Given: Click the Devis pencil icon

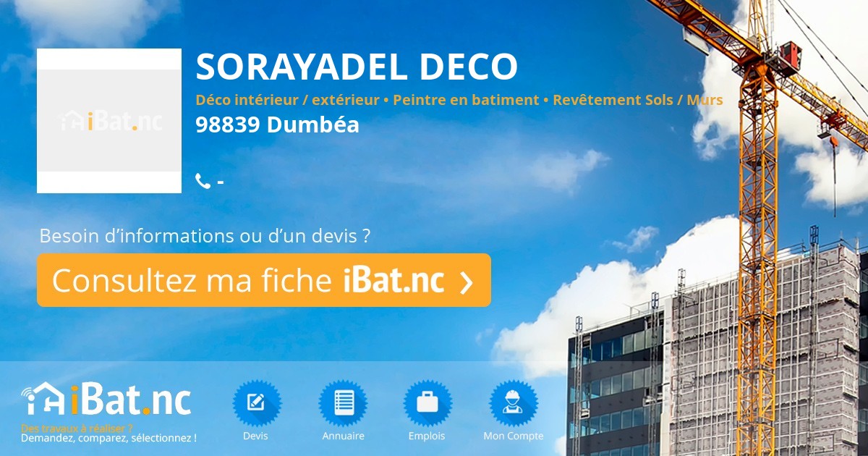Looking at the screenshot, I should 257,403.
